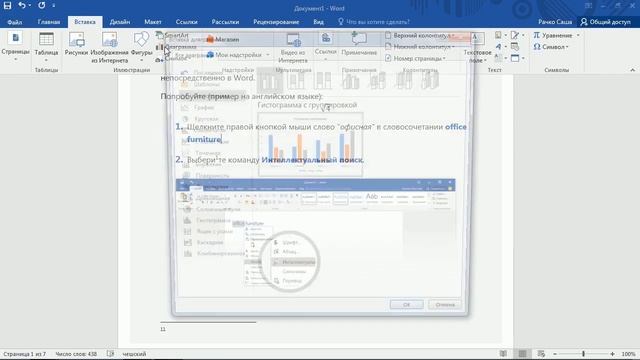
Task: Click Отмена in the chart dialog
Action: (x=445, y=304)
